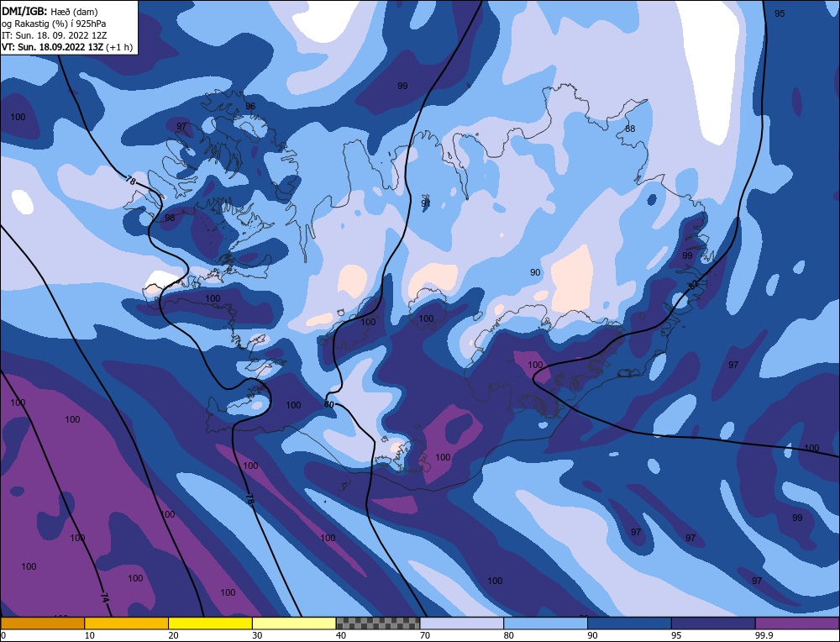The height and width of the screenshot is (642, 840).
Task: Click the '10' legend tick label
Action: tap(90, 635)
